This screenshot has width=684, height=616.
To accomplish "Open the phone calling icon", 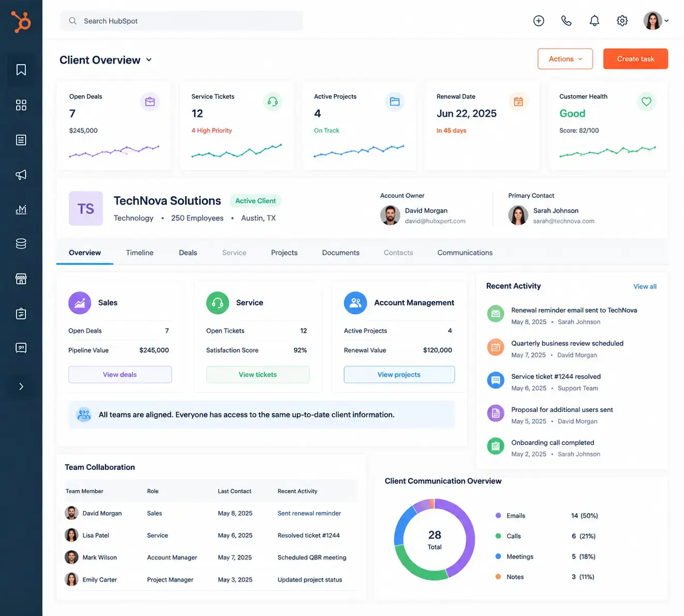I will (x=567, y=21).
